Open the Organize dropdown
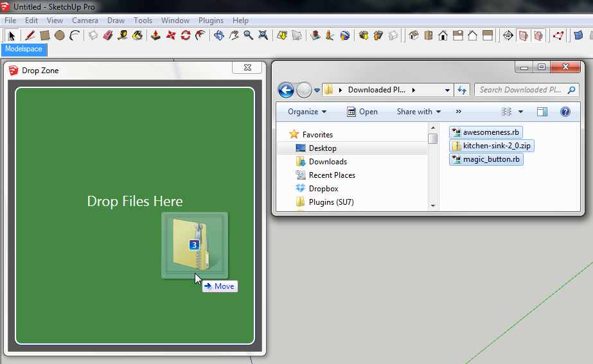 (307, 112)
